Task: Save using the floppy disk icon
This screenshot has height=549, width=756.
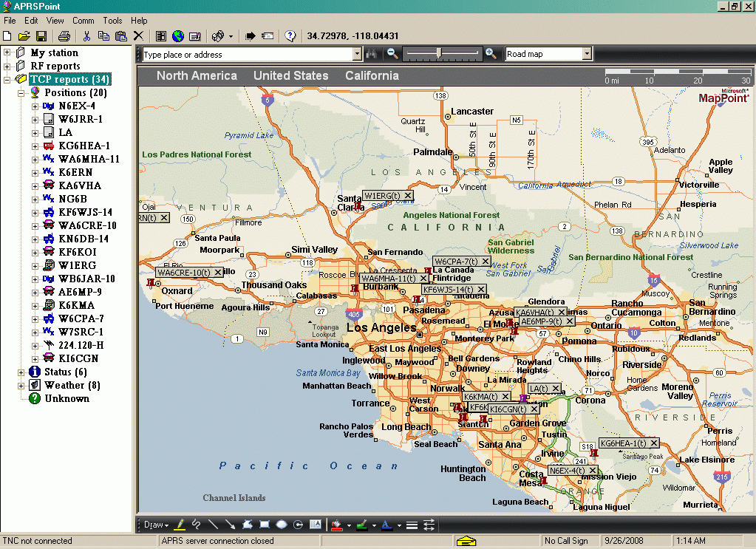Action: [41, 35]
